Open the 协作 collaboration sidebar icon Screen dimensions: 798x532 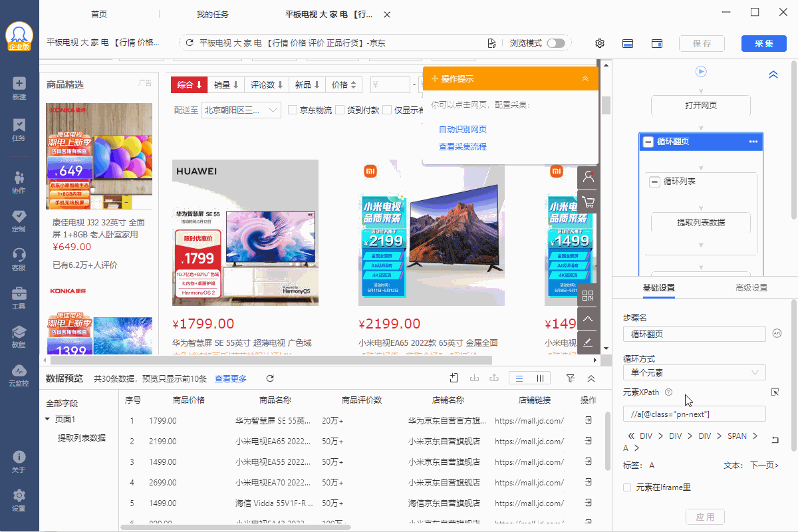[19, 182]
